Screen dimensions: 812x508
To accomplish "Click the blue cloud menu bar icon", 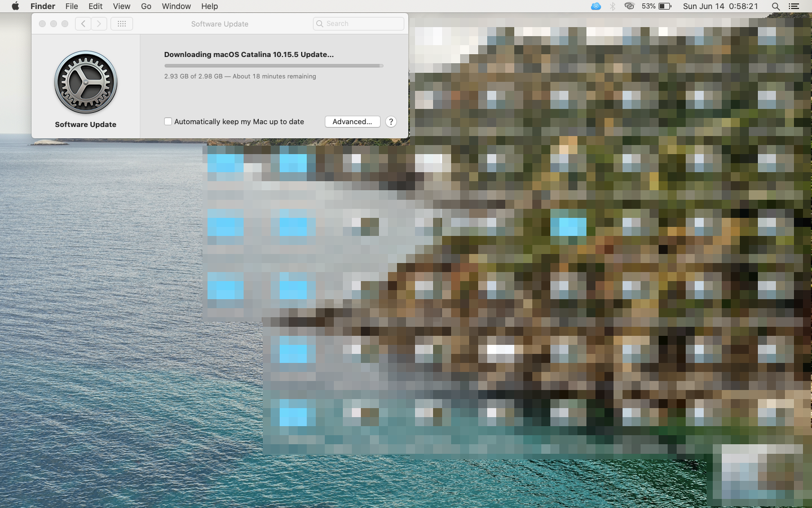I will pos(596,6).
